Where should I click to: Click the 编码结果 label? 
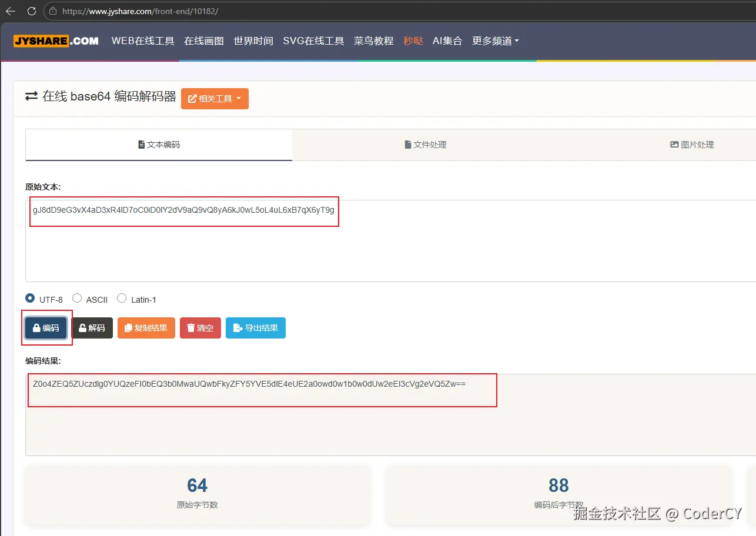point(43,361)
